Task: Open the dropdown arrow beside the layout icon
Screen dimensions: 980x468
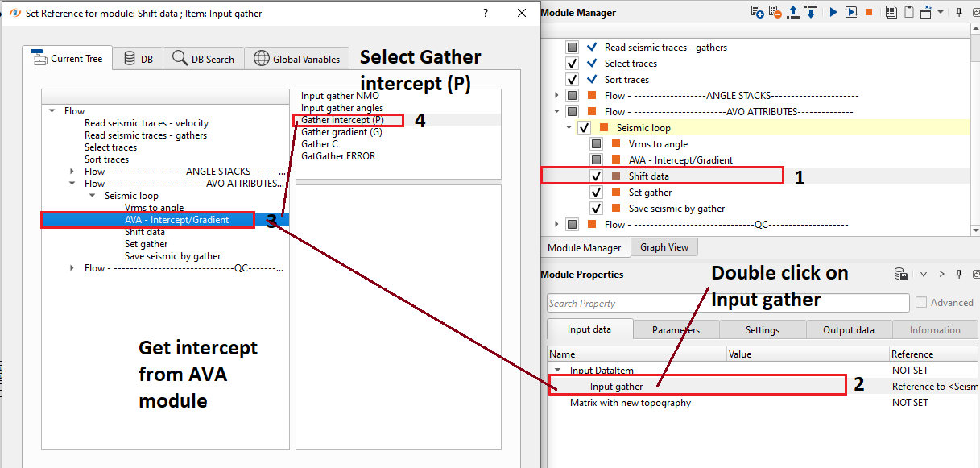Action: point(940,12)
